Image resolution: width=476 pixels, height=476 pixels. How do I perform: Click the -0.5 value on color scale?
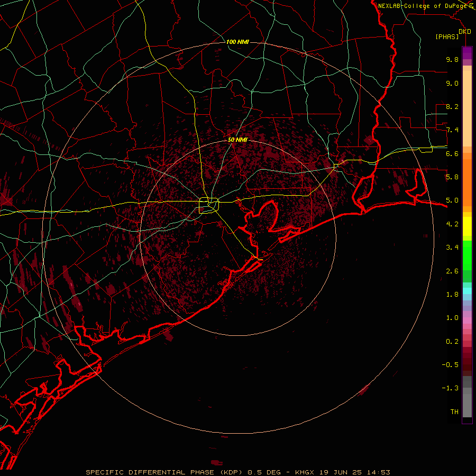[450, 365]
